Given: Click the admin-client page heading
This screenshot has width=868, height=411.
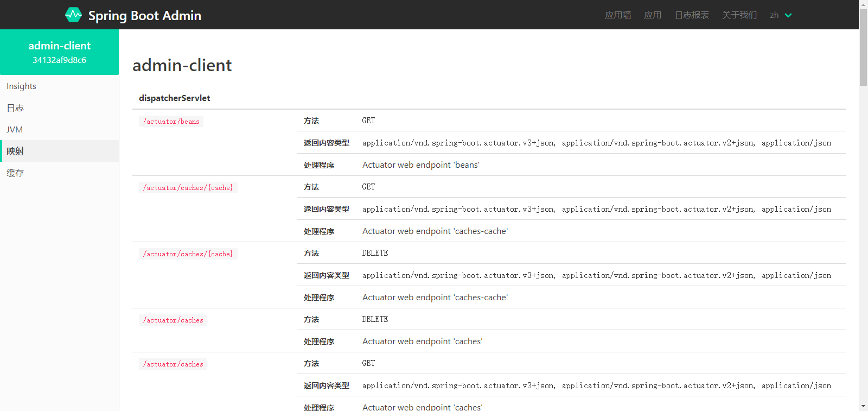Looking at the screenshot, I should pyautogui.click(x=182, y=65).
